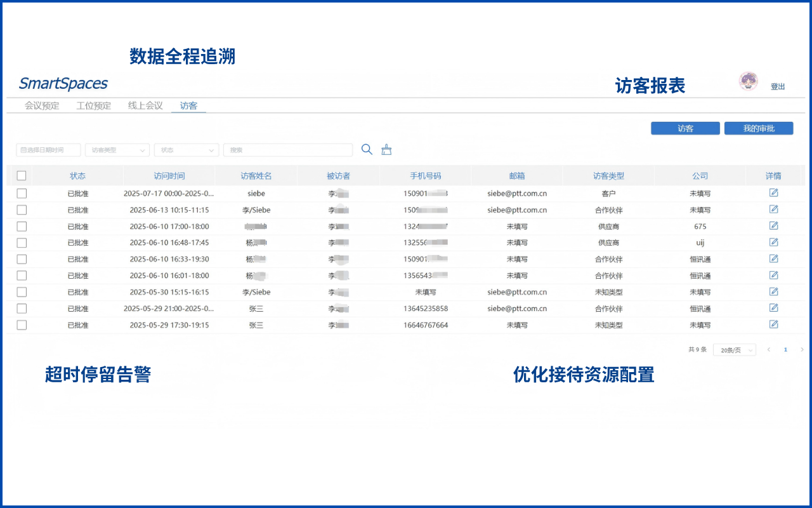Click the 搜索 search input field
This screenshot has height=508, width=812.
(x=288, y=150)
